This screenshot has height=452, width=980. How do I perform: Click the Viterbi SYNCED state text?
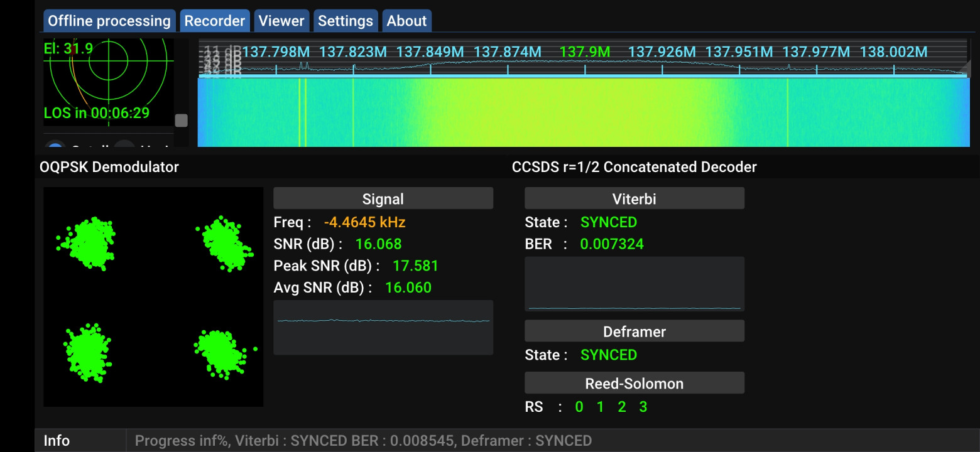(609, 222)
